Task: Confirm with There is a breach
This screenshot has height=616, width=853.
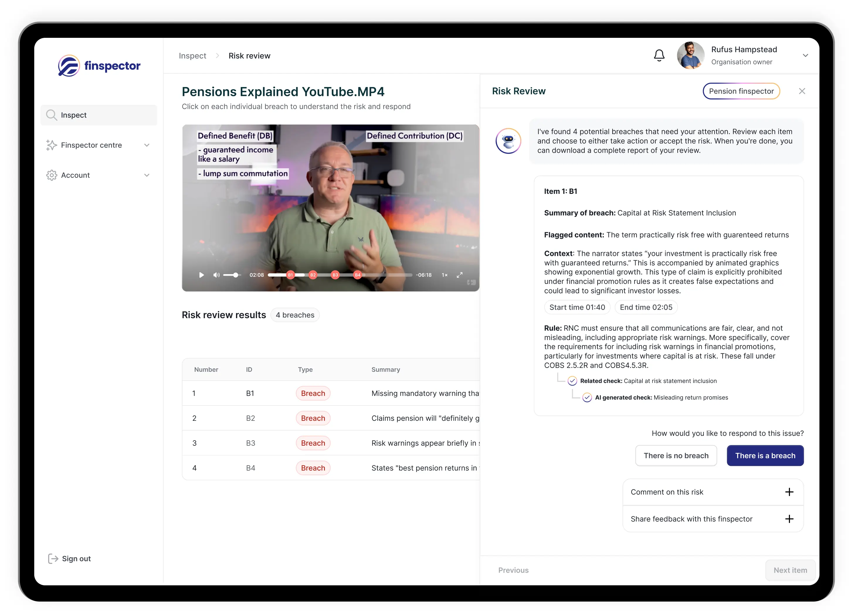Action: 765,455
